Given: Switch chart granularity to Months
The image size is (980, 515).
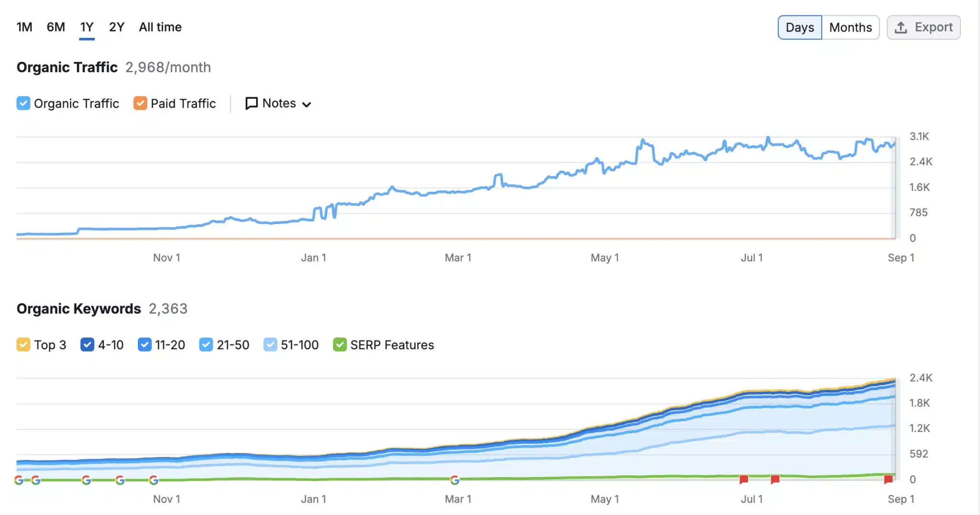Looking at the screenshot, I should 850,28.
